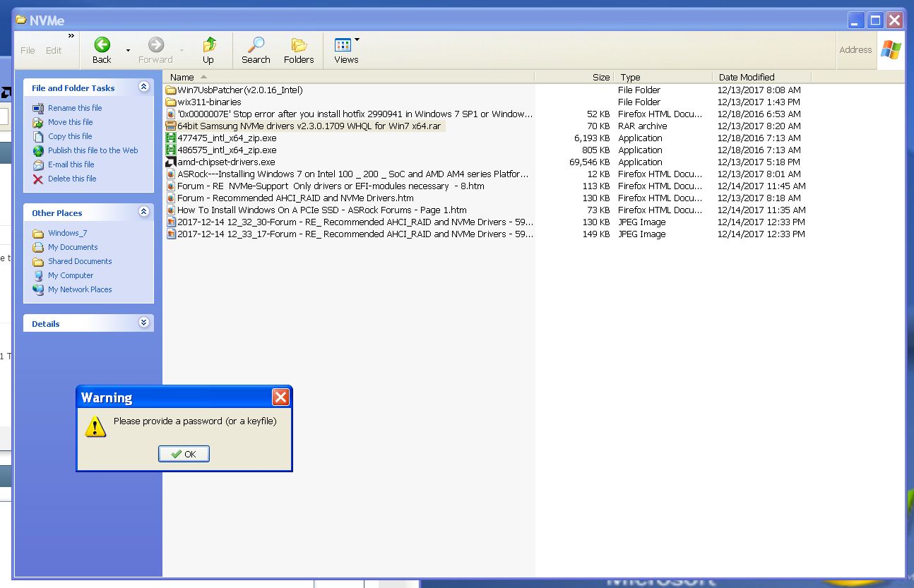Select 486575_intl_x64_zip.exe
This screenshot has height=588, width=914.
tap(227, 150)
